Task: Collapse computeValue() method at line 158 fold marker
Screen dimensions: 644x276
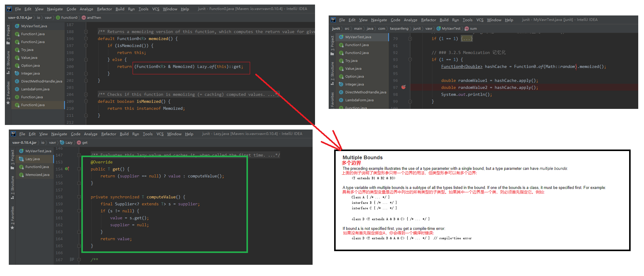Action: click(x=79, y=197)
